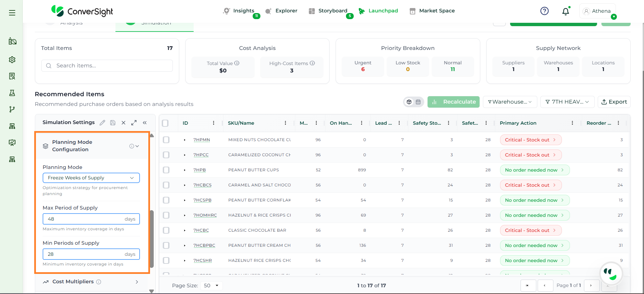Open the Page Size dropdown
The width and height of the screenshot is (644, 294).
click(211, 286)
